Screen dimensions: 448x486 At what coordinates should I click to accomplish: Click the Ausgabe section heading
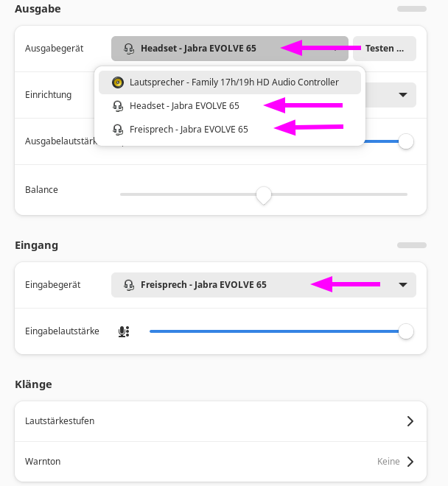[38, 9]
